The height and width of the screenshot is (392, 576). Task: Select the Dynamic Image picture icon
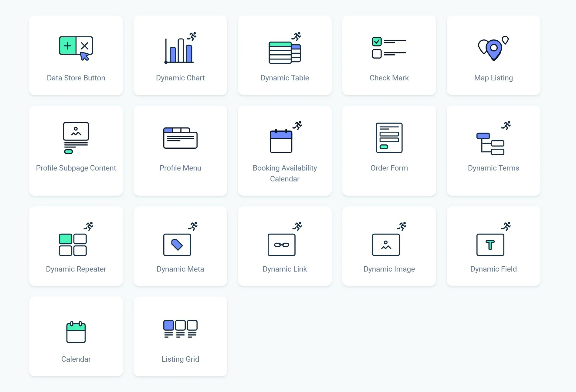[386, 245]
